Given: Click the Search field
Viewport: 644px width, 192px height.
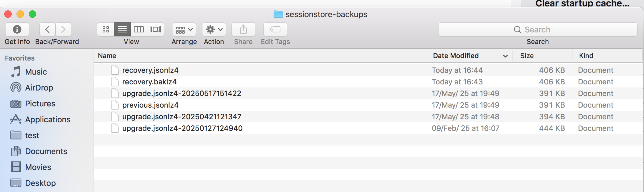Looking at the screenshot, I should coord(538,30).
